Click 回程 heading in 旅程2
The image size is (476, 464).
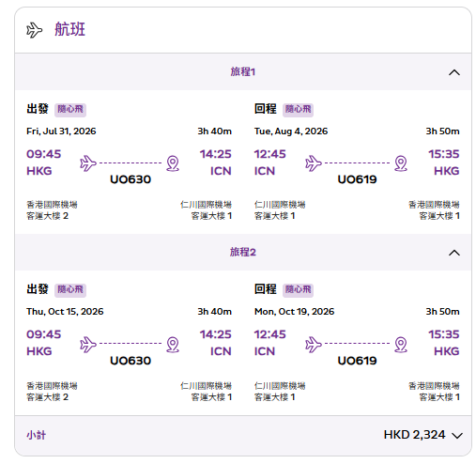tap(266, 289)
